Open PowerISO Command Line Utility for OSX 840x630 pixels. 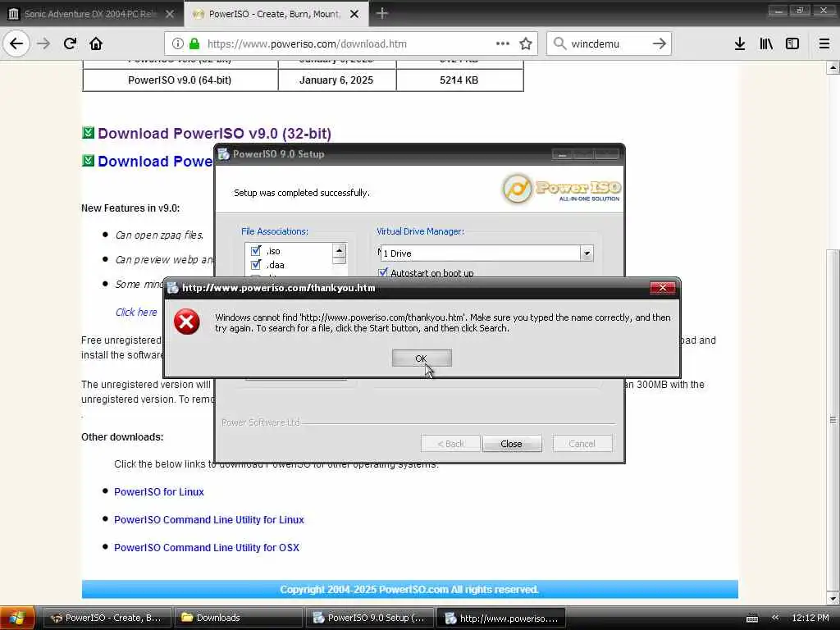point(207,547)
